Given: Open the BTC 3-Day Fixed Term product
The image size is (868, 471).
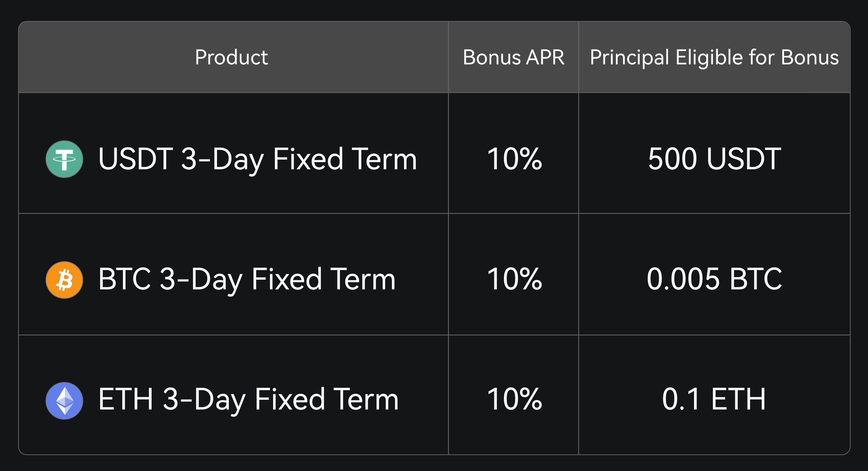Looking at the screenshot, I should pyautogui.click(x=247, y=279).
